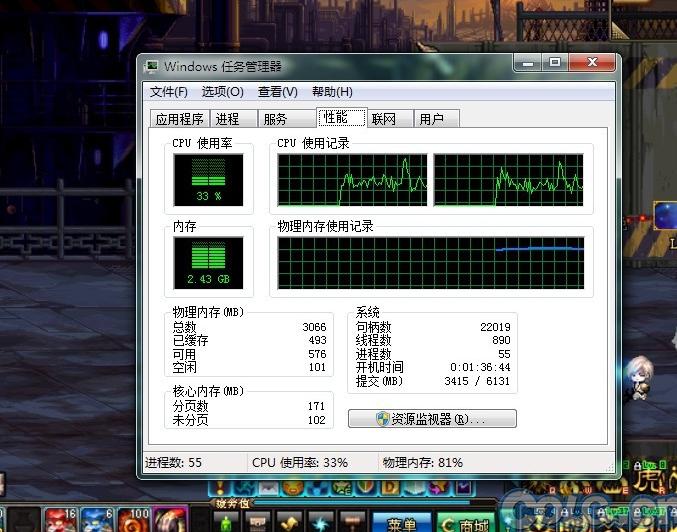The image size is (677, 532).
Task: Use the blue potion with count 6
Action: tap(97, 519)
